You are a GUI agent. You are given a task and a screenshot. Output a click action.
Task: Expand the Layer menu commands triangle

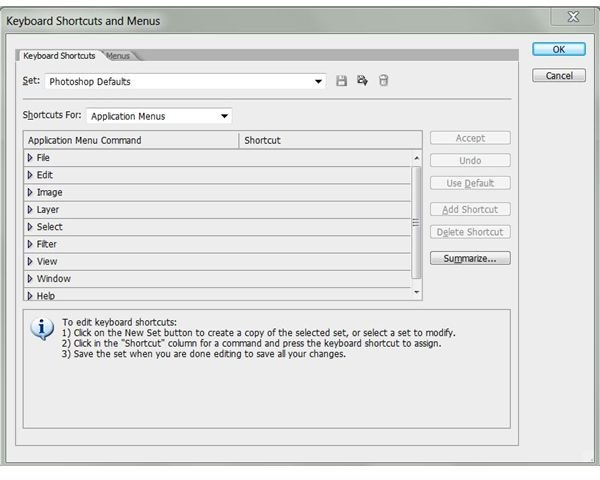coord(30,209)
